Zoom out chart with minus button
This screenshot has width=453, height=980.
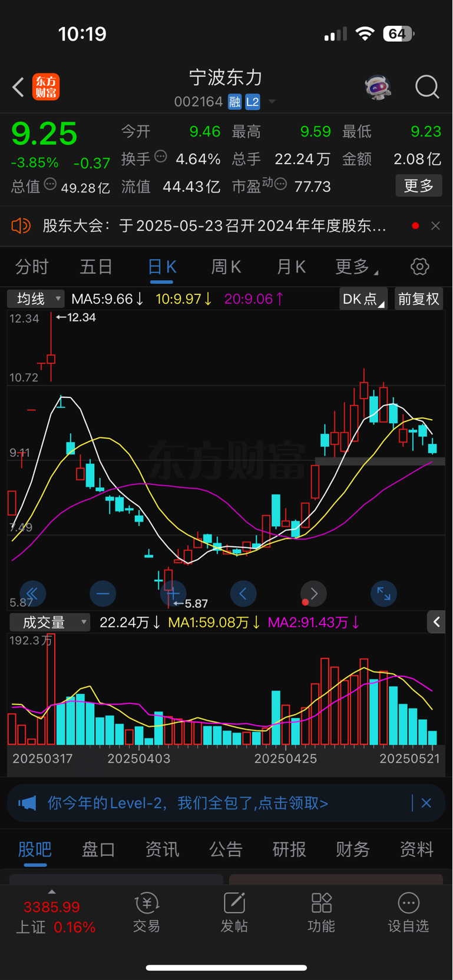click(102, 594)
